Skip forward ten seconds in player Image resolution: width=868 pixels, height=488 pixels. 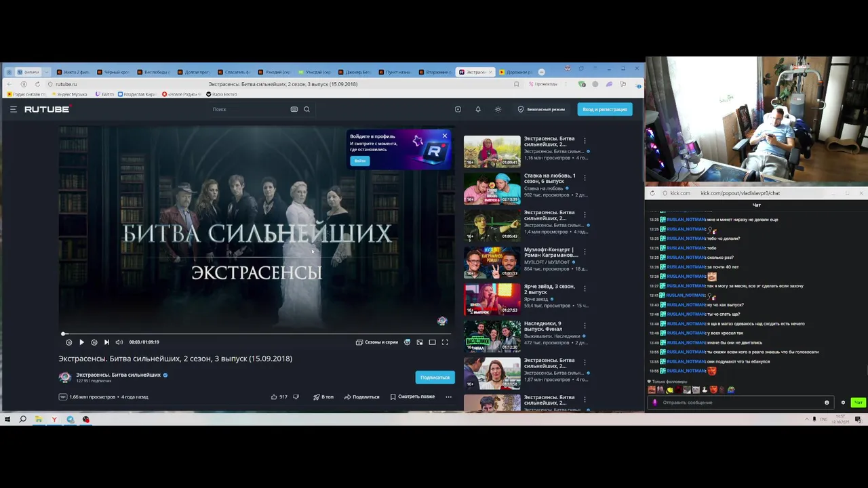point(94,342)
